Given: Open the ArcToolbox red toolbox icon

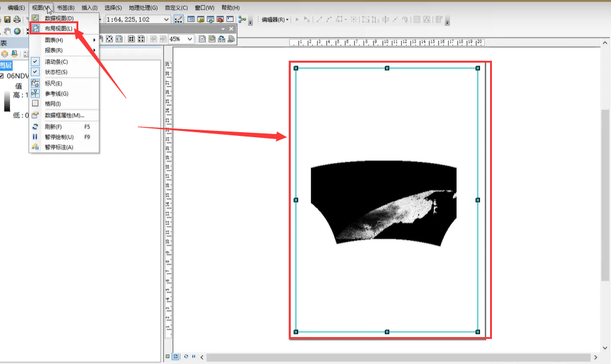Looking at the screenshot, I should [220, 19].
